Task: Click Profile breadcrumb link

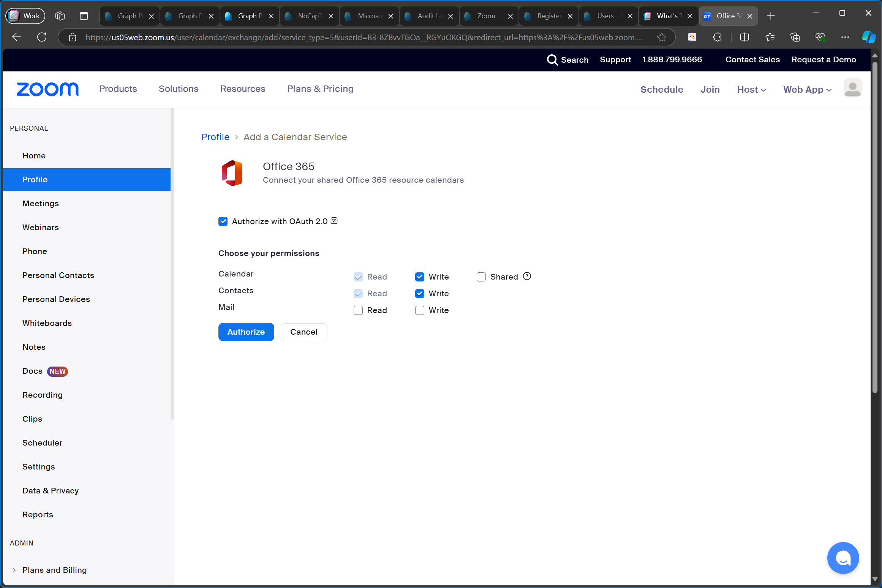Action: coord(215,137)
